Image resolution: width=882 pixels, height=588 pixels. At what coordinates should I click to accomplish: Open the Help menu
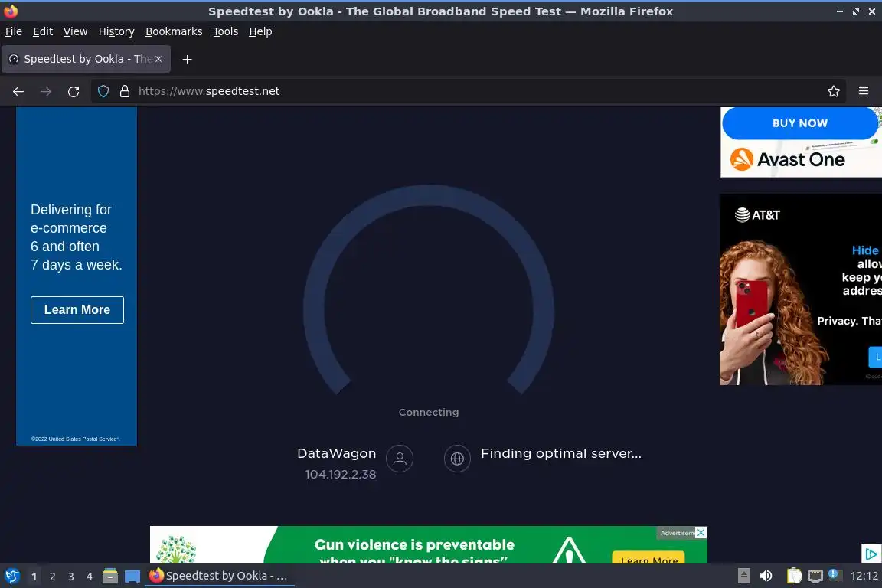[x=260, y=31]
